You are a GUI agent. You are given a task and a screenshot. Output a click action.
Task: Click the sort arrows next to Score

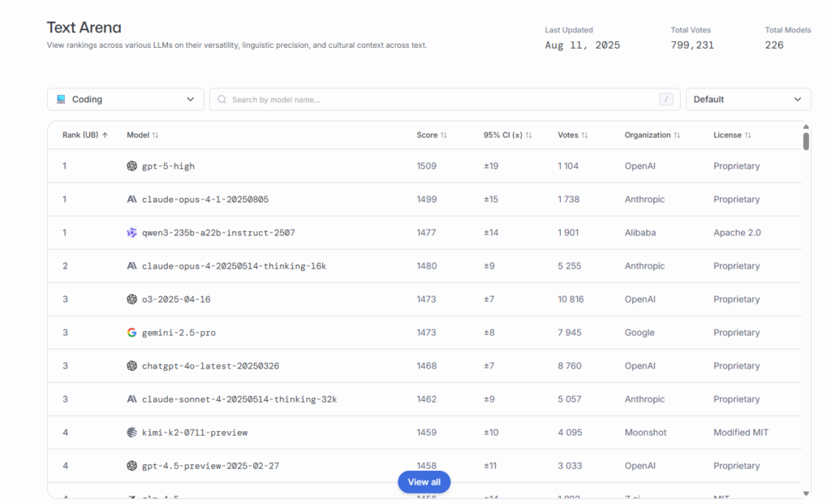tap(444, 136)
